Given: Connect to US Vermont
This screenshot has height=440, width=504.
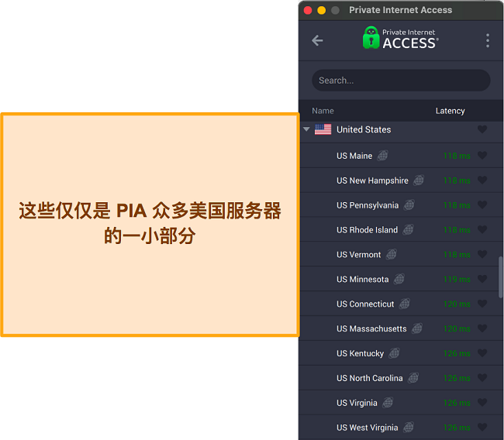Looking at the screenshot, I should click(401, 255).
